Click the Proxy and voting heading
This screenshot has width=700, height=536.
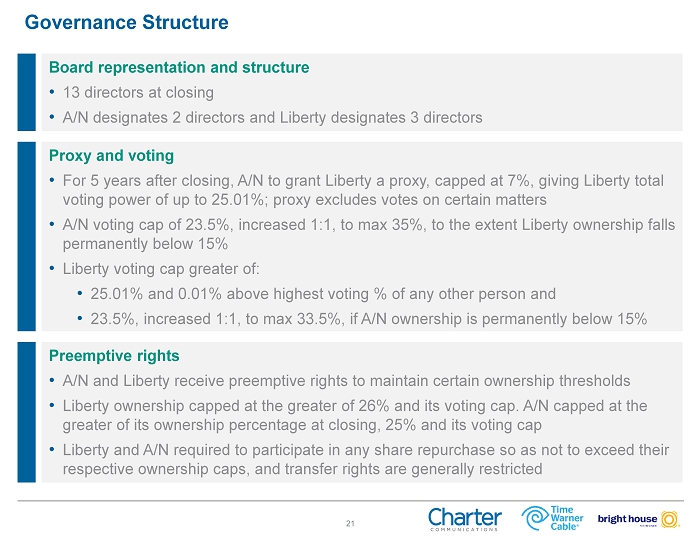click(111, 156)
